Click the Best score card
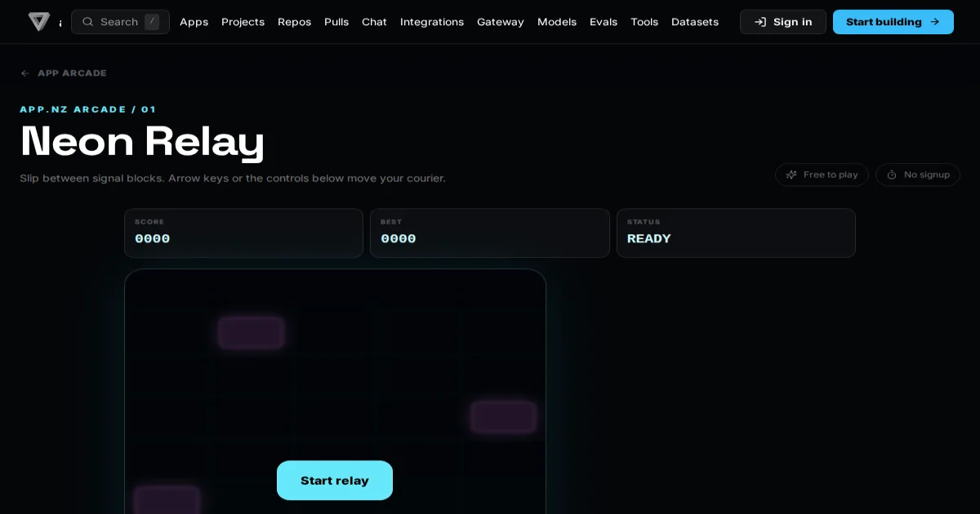980x514 pixels. pyautogui.click(x=490, y=233)
